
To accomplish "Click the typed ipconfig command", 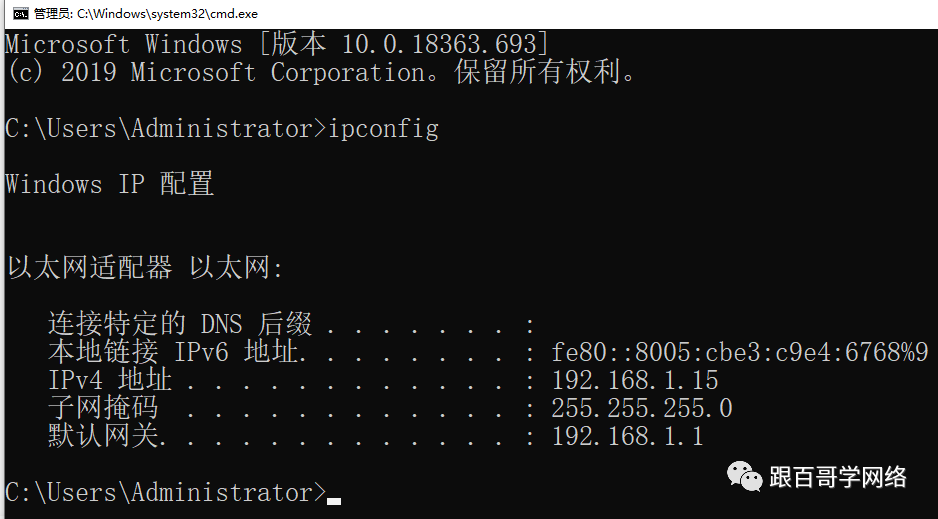I will pyautogui.click(x=383, y=130).
